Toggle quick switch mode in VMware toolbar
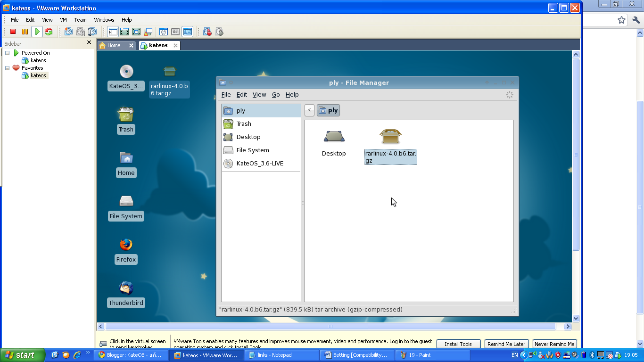 [124, 32]
